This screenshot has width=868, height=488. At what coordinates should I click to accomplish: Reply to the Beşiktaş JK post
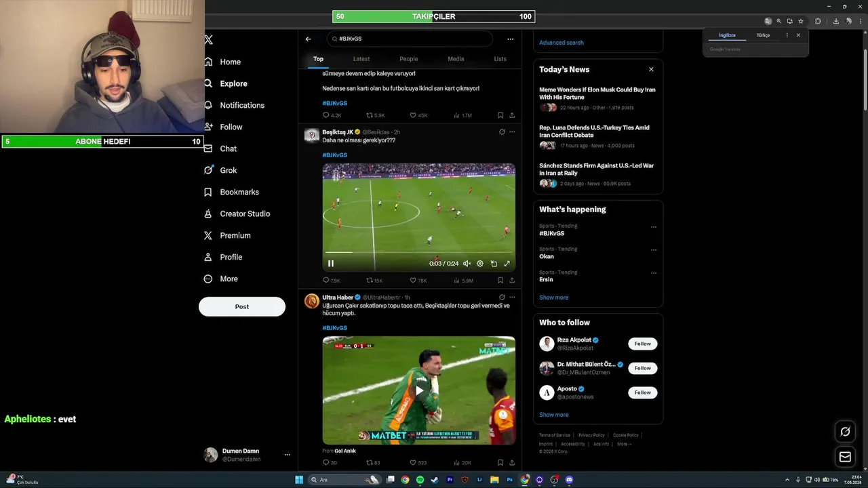331,280
